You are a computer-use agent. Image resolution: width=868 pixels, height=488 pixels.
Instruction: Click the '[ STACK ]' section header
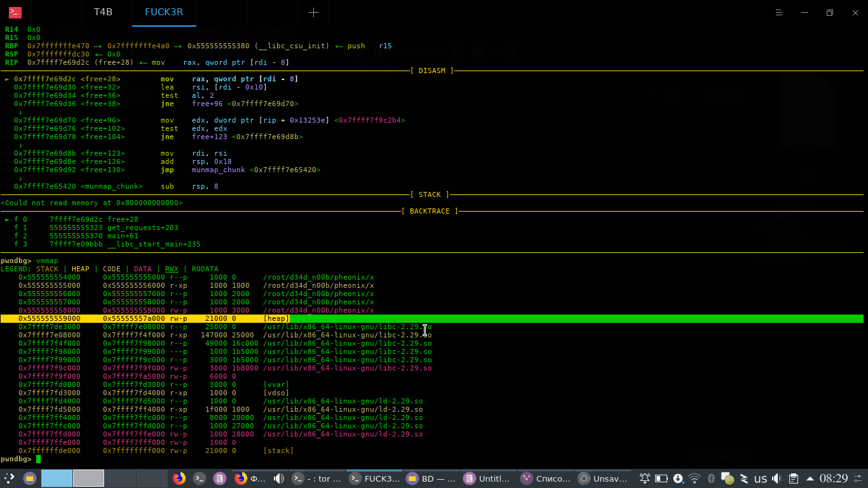pos(430,194)
